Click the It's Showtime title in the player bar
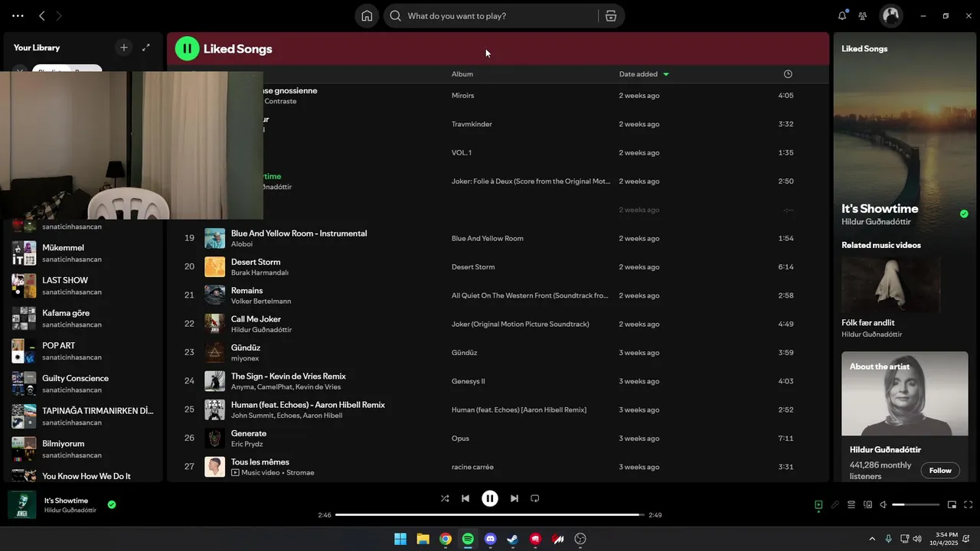This screenshot has width=980, height=551. [x=66, y=500]
